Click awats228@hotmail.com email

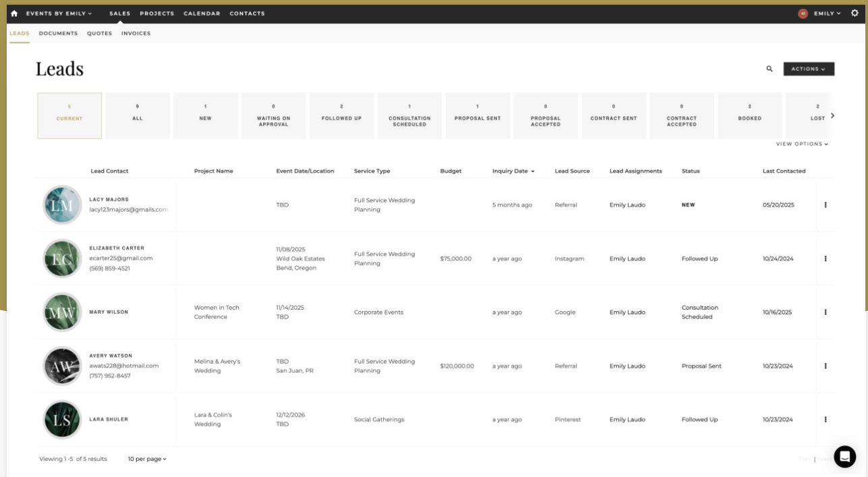click(x=123, y=366)
